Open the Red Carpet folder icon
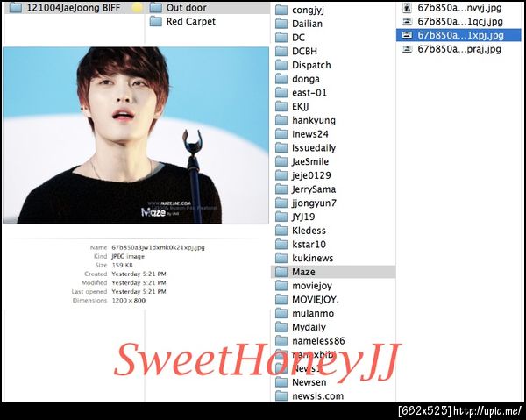 (x=155, y=21)
